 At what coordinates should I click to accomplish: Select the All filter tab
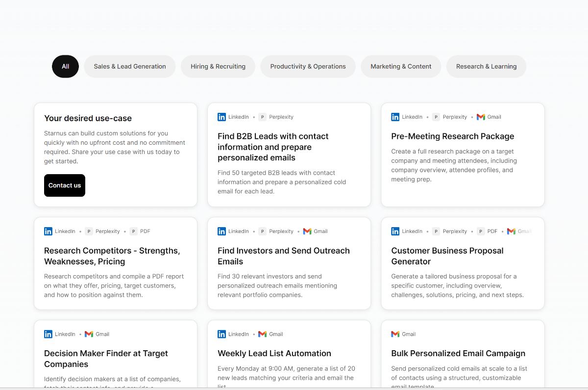tap(65, 66)
